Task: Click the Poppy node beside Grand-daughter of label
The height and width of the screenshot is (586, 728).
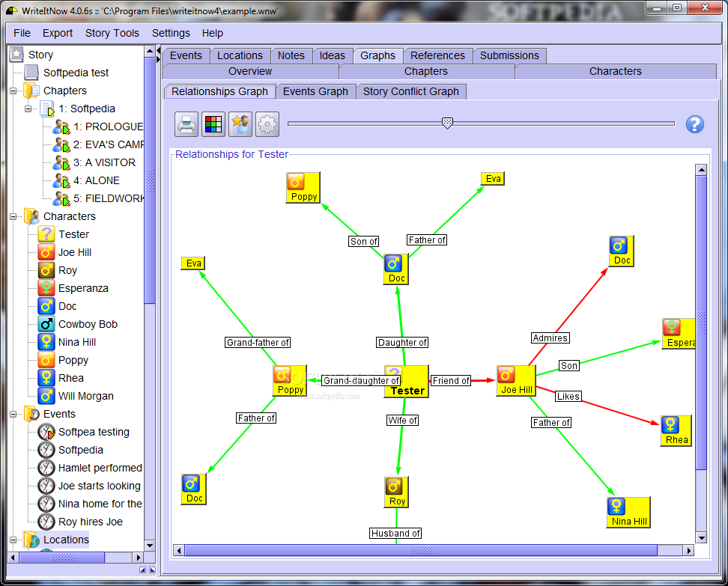Action: [290, 380]
